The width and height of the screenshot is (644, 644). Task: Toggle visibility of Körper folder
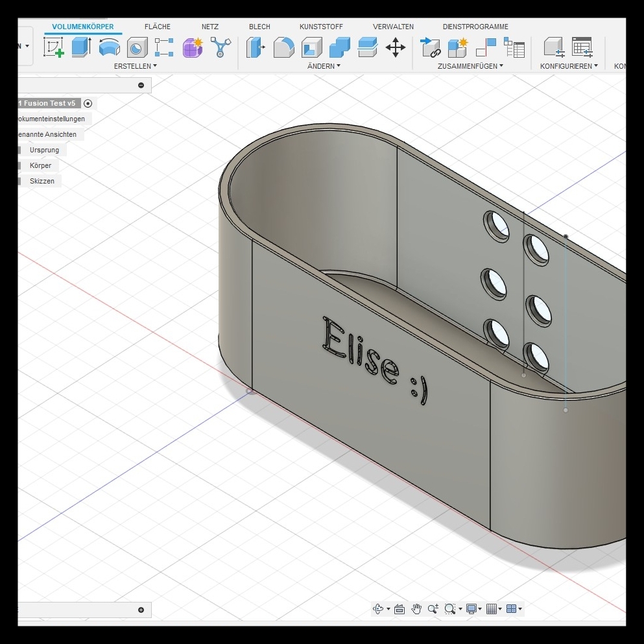coord(21,166)
